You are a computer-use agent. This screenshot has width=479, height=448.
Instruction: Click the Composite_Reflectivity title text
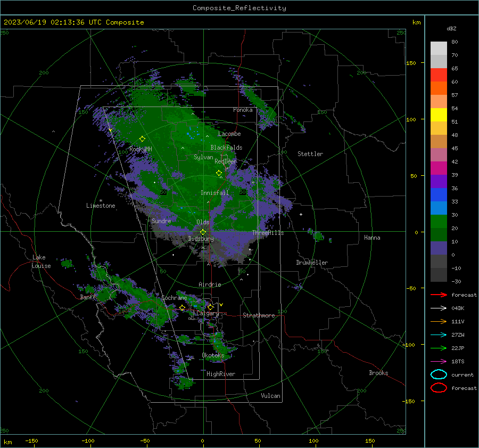240,8
